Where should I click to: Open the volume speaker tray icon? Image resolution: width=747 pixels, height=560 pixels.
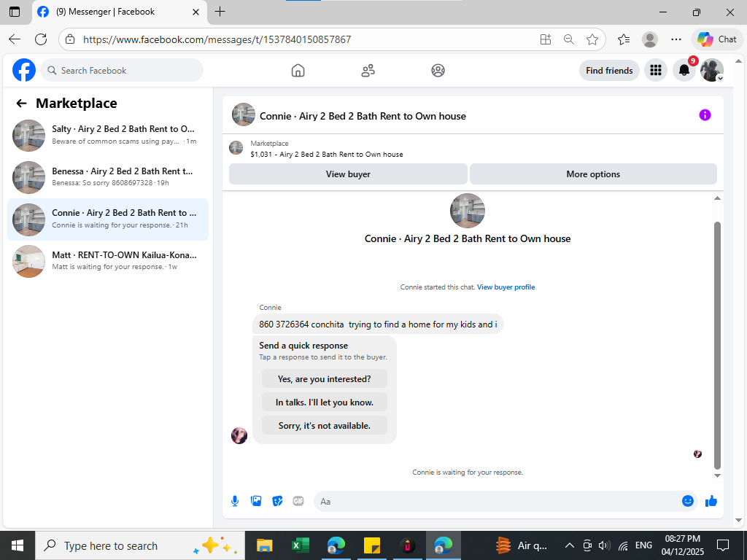[605, 545]
